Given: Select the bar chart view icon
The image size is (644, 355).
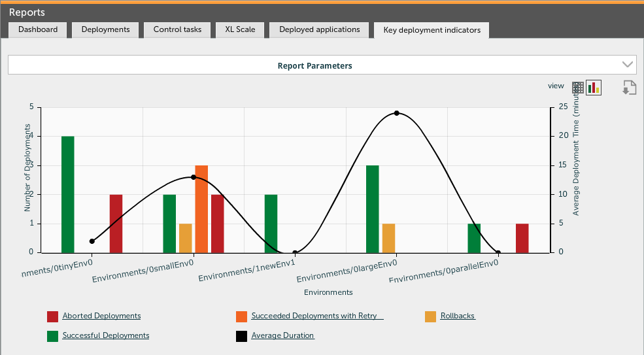Looking at the screenshot, I should point(593,88).
